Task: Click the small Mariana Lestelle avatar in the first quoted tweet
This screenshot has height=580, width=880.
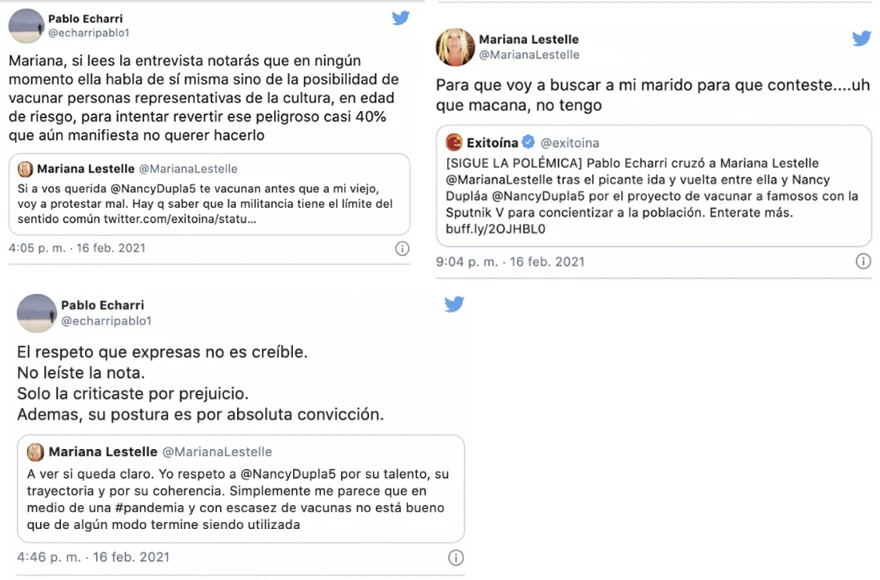Action: click(25, 169)
